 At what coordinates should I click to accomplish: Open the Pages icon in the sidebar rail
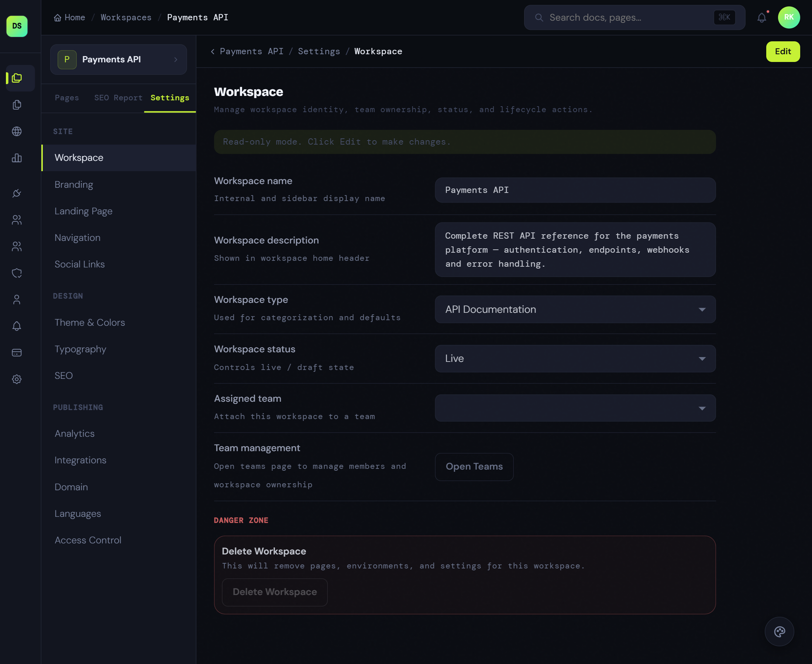[17, 105]
